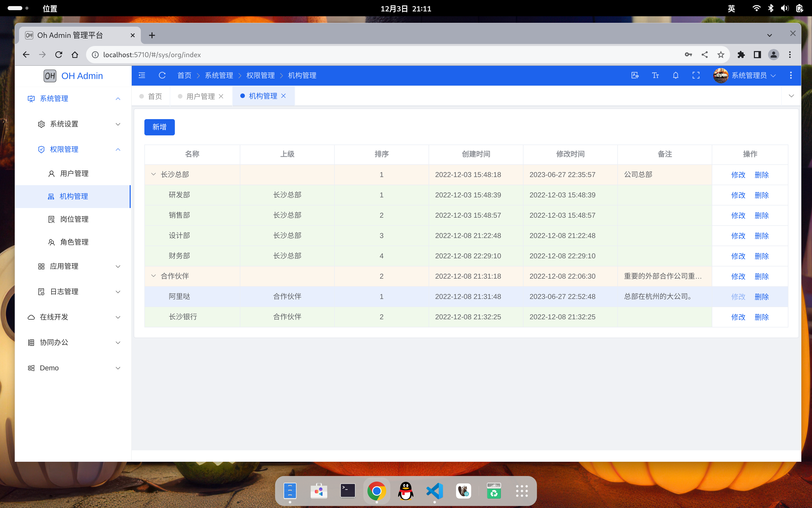Open the page tabs dropdown chevron
The image size is (812, 508).
[791, 96]
